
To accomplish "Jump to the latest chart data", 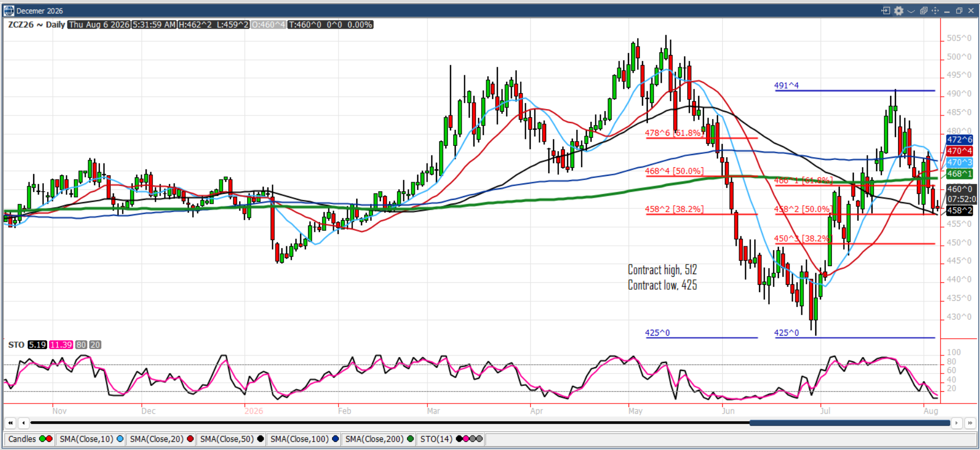I will [x=970, y=423].
